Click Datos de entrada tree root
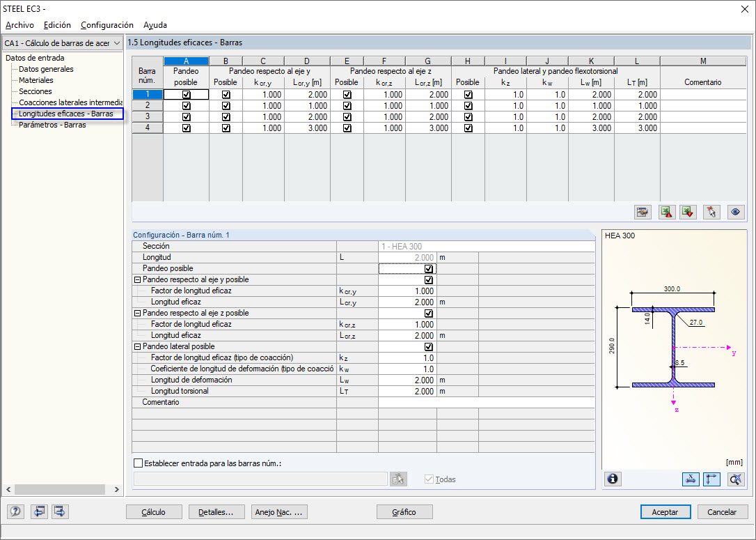756x540 pixels. [x=35, y=58]
